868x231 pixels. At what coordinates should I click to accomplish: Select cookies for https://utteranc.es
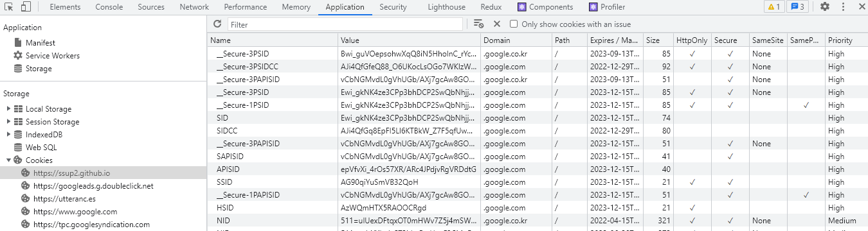64,199
